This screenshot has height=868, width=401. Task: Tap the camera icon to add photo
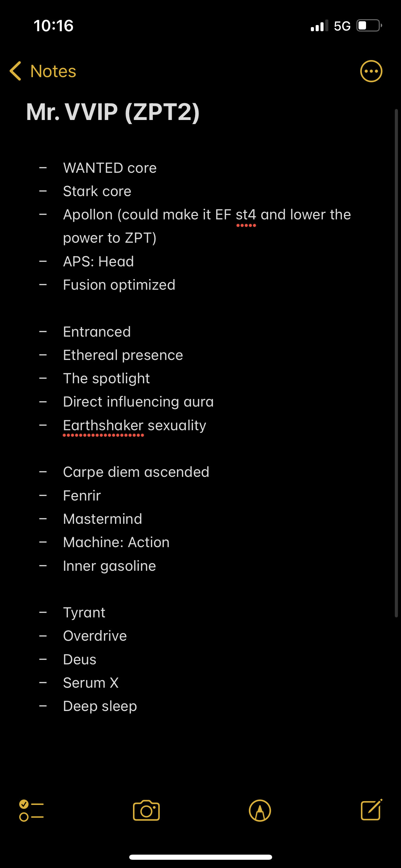[146, 810]
